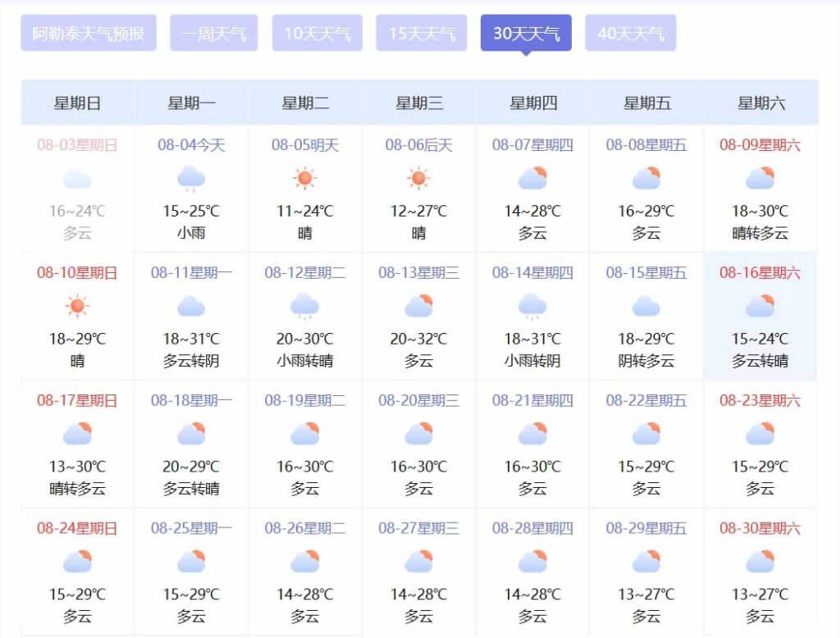Click the 08-07星期四 date label
The height and width of the screenshot is (638, 840).
pyautogui.click(x=532, y=145)
